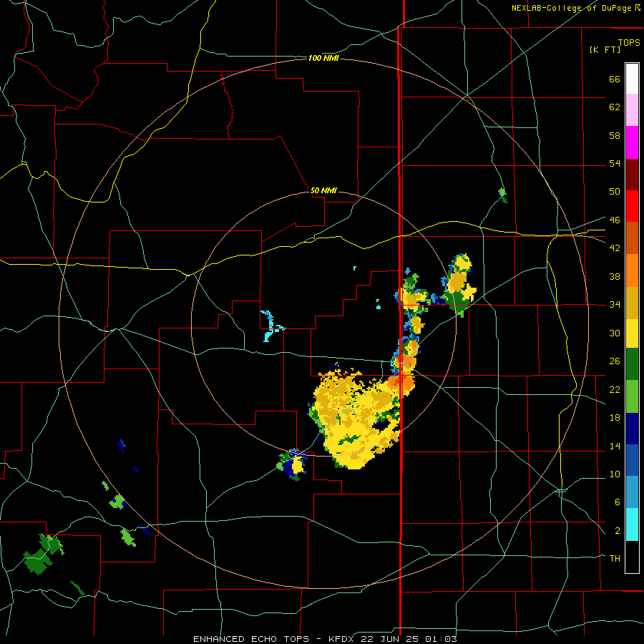Select the light green 22 kft legend swatch

pos(632,396)
